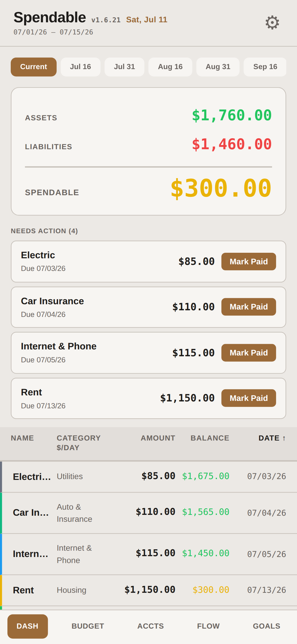Viewport: 297px width, 644px height.
Task: Select the Sep 16 period
Action: (x=265, y=67)
